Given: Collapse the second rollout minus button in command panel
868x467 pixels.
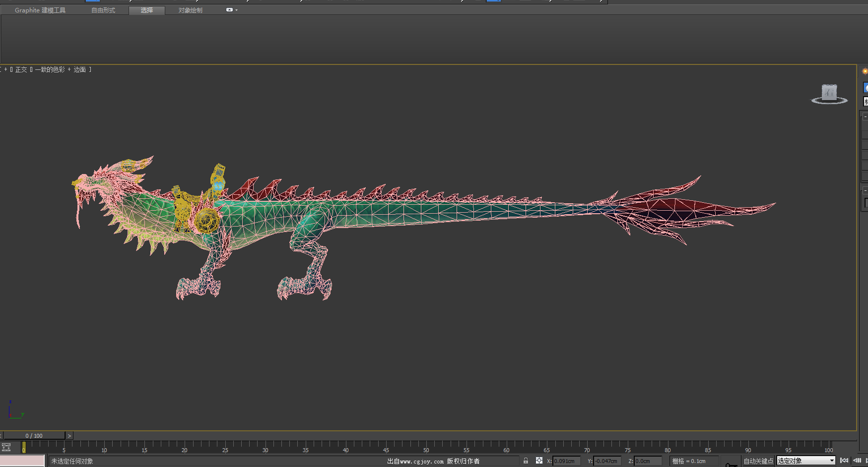Looking at the screenshot, I should [x=865, y=191].
